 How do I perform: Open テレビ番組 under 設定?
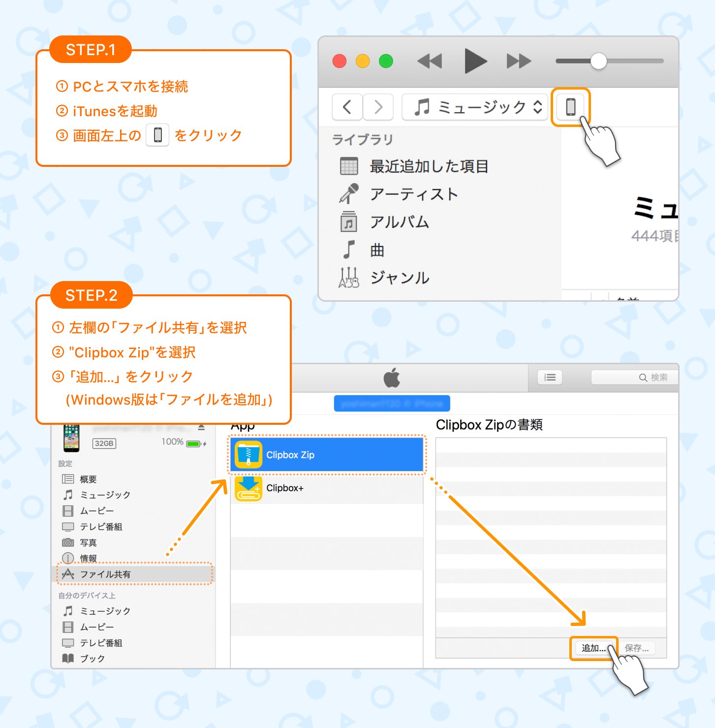click(101, 527)
